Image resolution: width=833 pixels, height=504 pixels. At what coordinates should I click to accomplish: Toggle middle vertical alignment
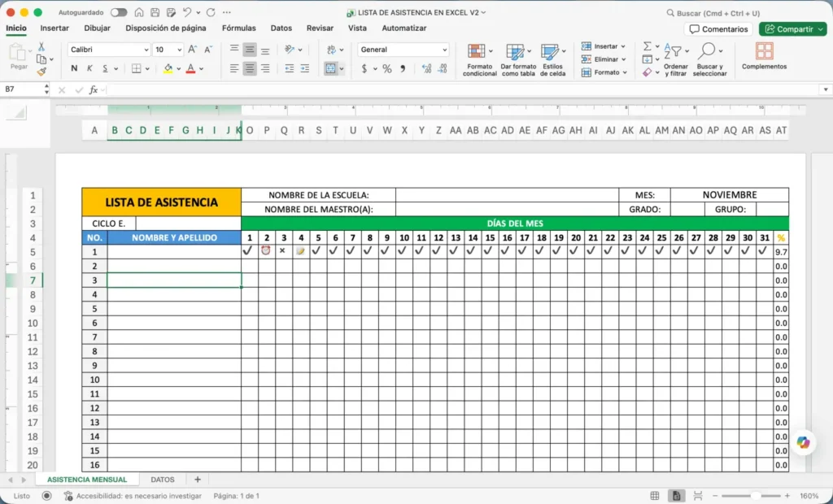250,50
